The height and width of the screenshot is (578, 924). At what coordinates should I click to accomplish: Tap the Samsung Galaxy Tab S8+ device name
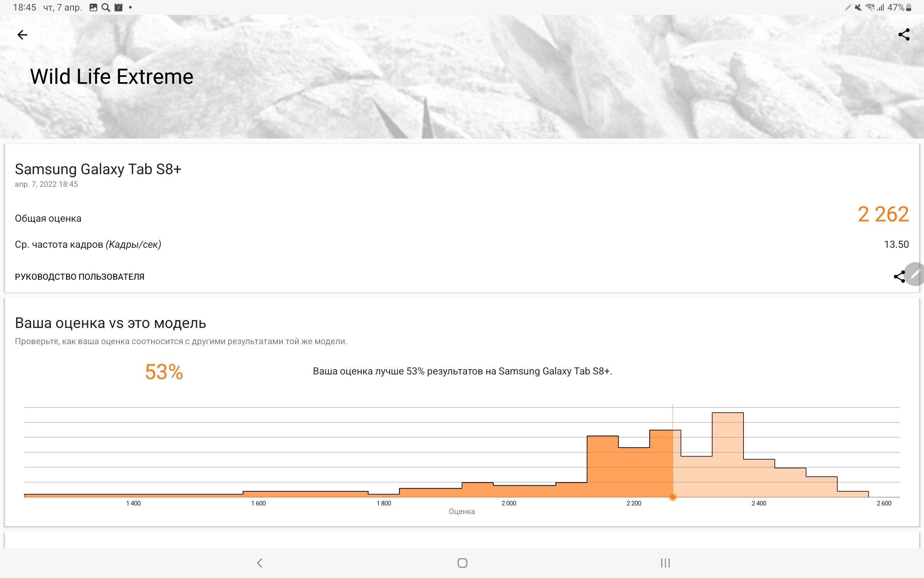click(98, 169)
